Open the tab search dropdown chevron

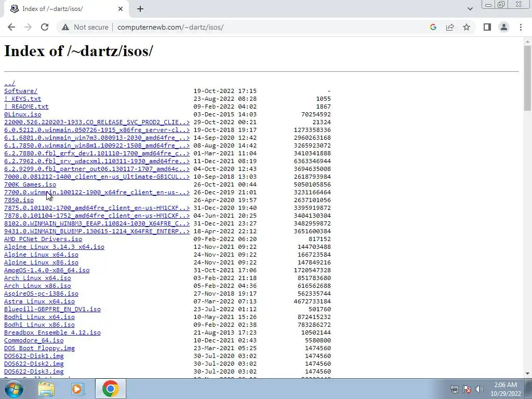[x=470, y=9]
